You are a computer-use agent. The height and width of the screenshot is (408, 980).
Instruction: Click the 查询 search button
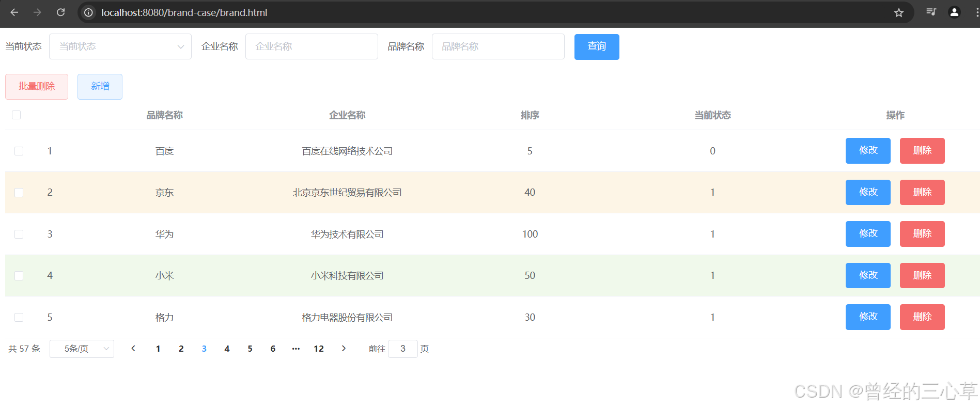pyautogui.click(x=597, y=47)
